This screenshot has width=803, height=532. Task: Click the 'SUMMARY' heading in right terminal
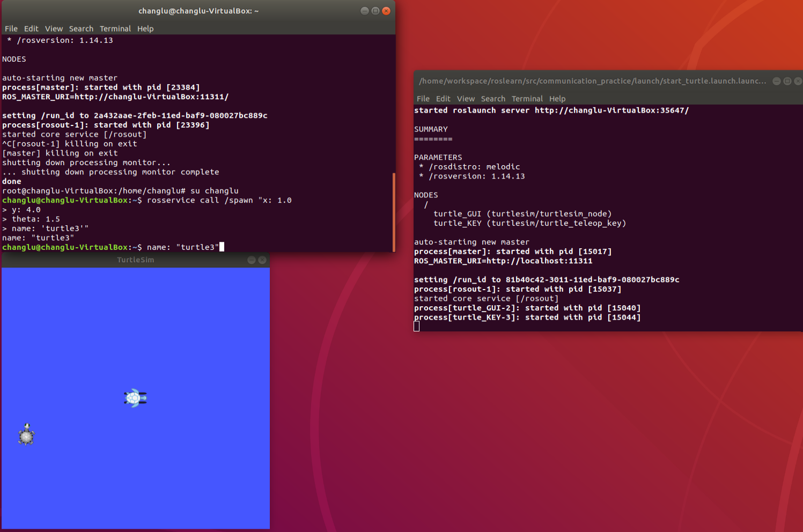point(431,129)
